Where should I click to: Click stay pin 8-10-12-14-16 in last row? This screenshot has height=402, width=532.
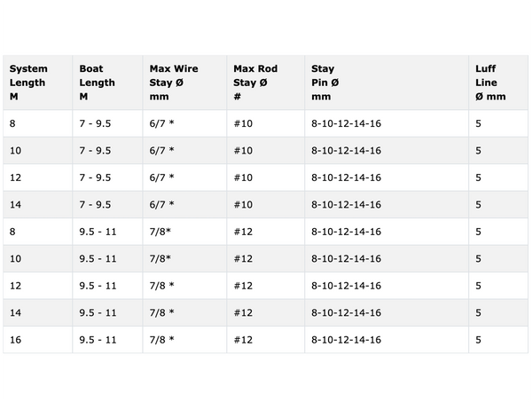(346, 340)
